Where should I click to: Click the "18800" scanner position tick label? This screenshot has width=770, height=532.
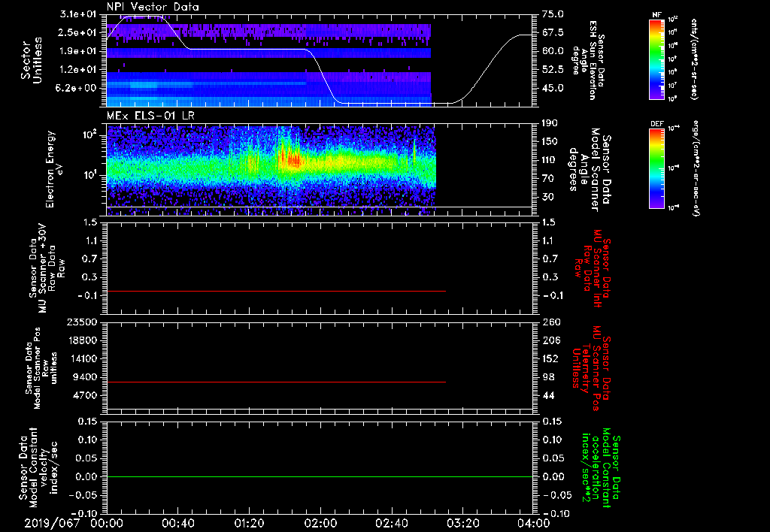pos(83,340)
